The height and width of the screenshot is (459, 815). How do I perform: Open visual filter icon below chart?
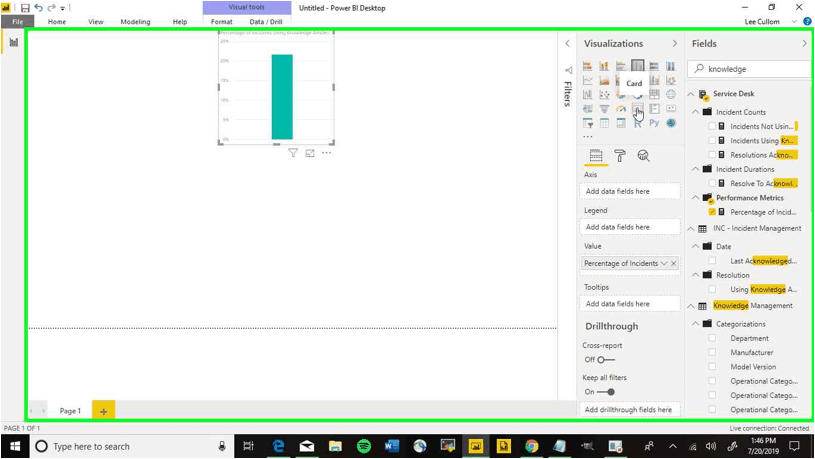[x=293, y=153]
